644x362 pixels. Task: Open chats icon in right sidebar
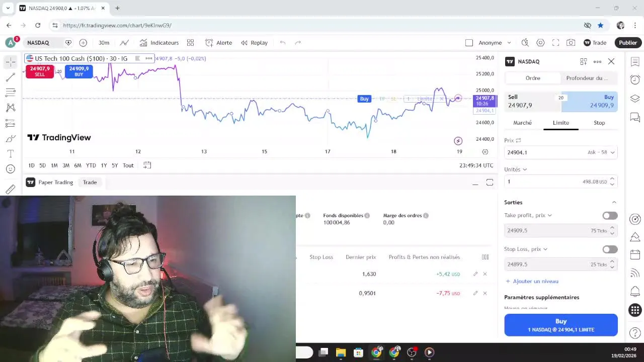635,118
